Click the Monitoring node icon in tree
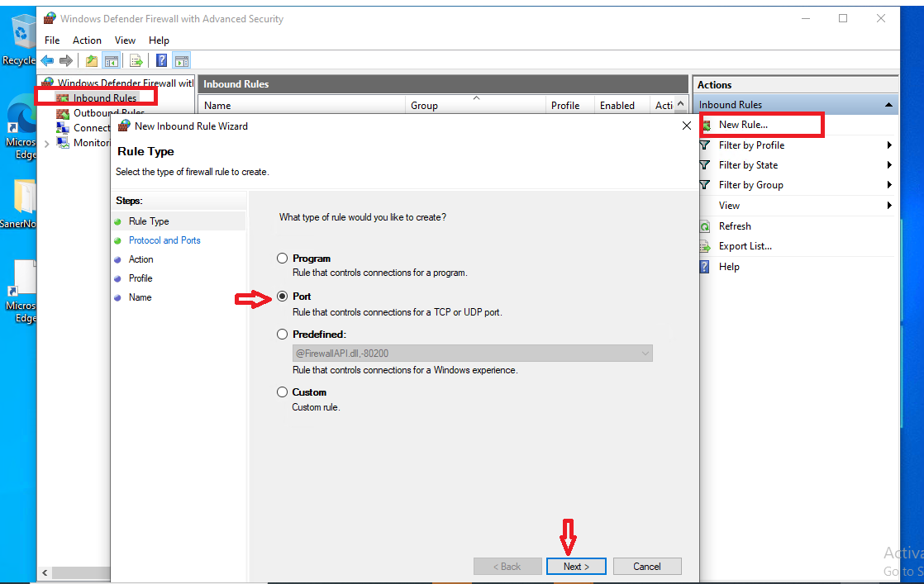The image size is (924, 584). click(x=63, y=142)
